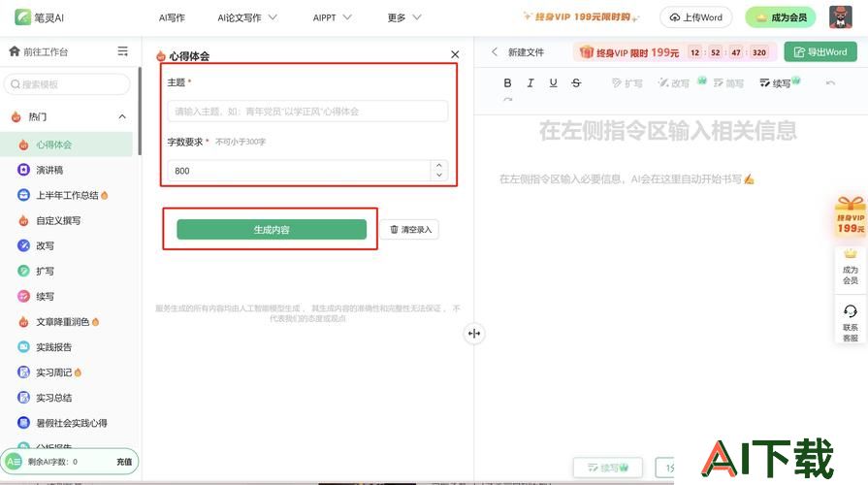
Task: Select the 自定义撰写 template
Action: (66, 220)
